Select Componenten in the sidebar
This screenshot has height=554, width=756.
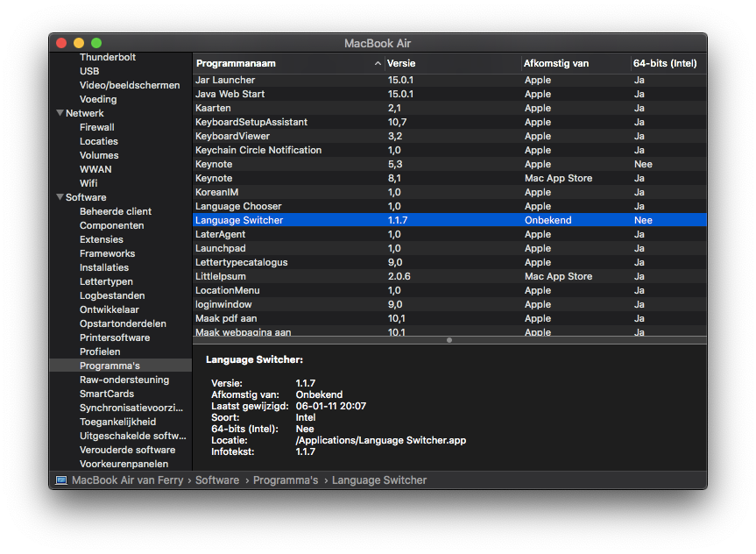pos(111,225)
